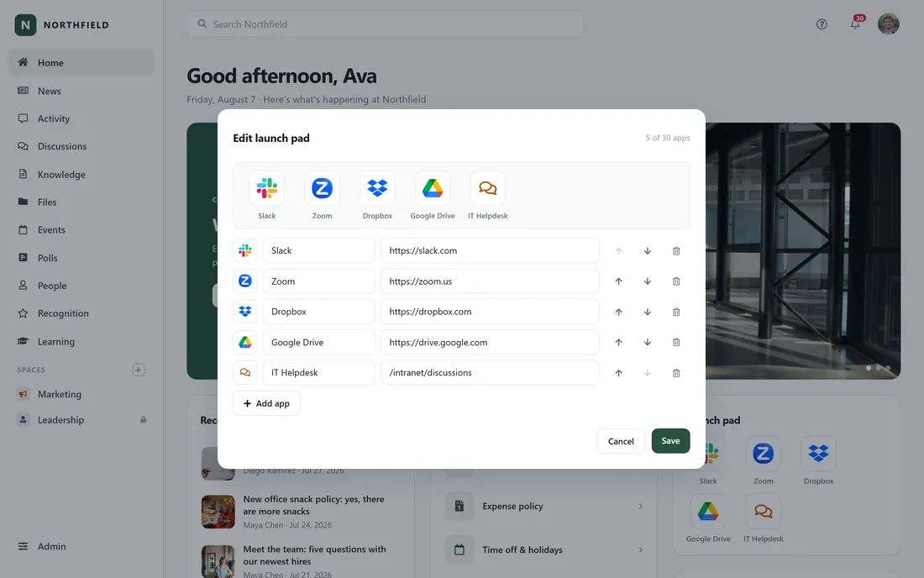Open Activity in sidebar
Image resolution: width=924 pixels, height=578 pixels.
click(x=81, y=118)
